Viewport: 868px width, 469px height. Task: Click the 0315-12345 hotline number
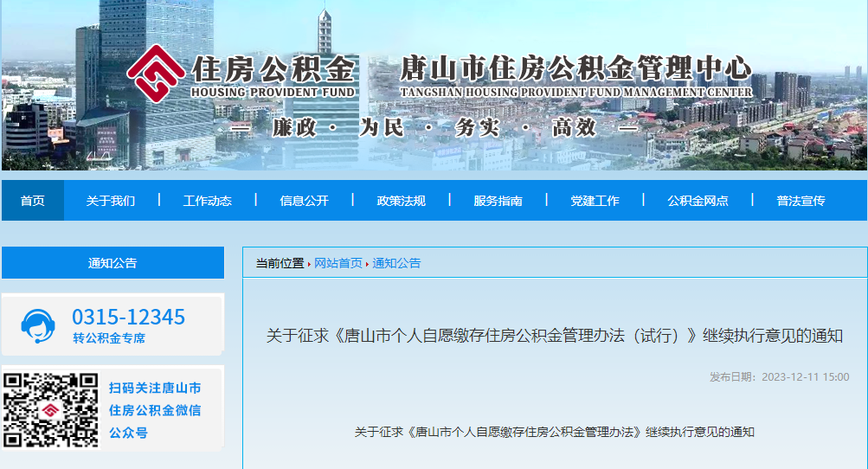[x=128, y=318]
